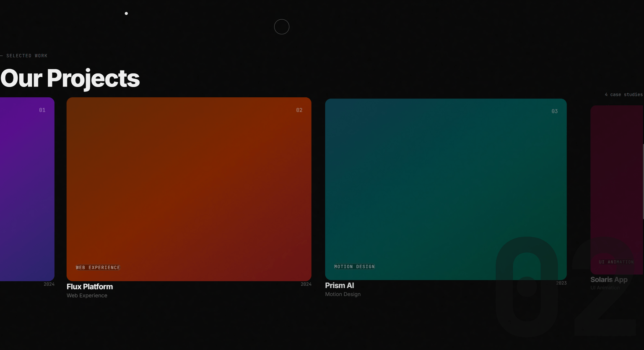Viewport: 644px width, 350px height.
Task: Open the Prism AI project card
Action: (446, 189)
